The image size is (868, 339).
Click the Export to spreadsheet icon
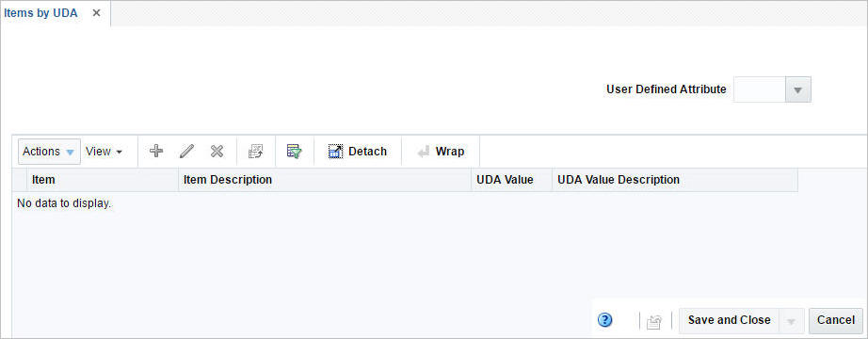point(256,152)
